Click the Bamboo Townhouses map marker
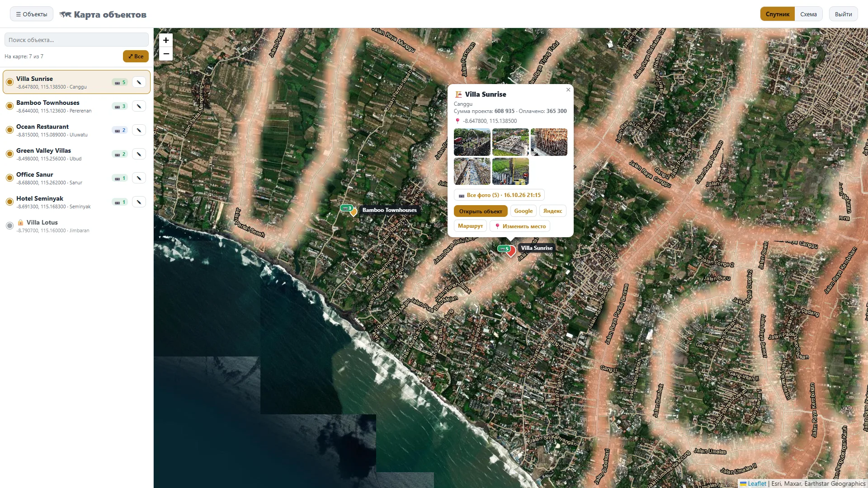Image resolution: width=868 pixels, height=488 pixels. [x=354, y=211]
